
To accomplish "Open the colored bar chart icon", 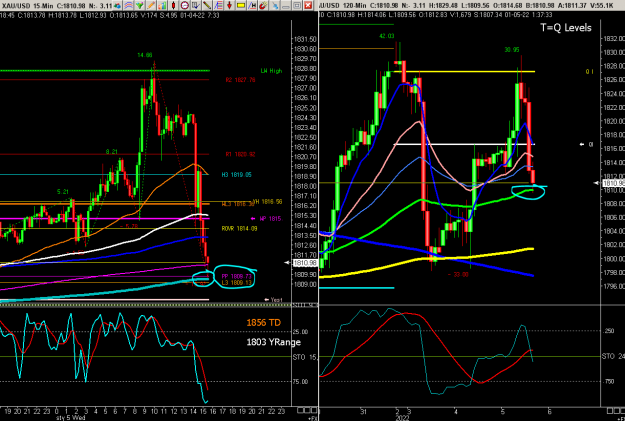I will click(x=162, y=5).
